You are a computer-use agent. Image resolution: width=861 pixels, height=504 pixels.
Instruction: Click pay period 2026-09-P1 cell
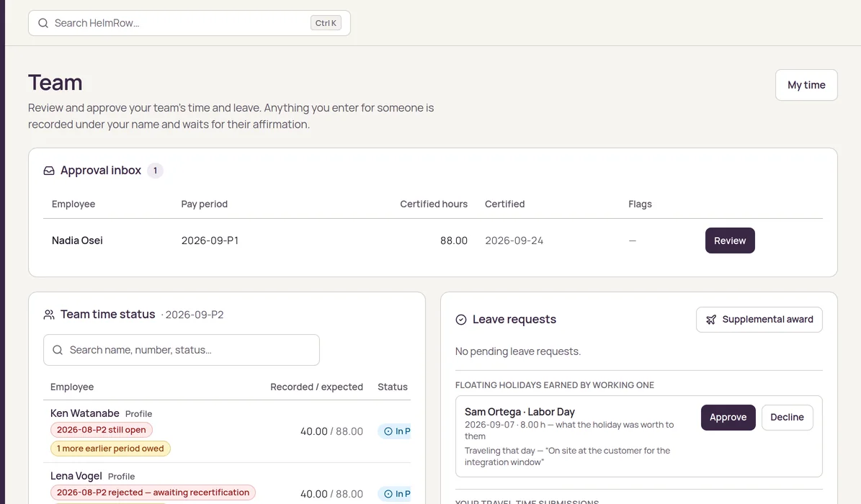coord(210,240)
